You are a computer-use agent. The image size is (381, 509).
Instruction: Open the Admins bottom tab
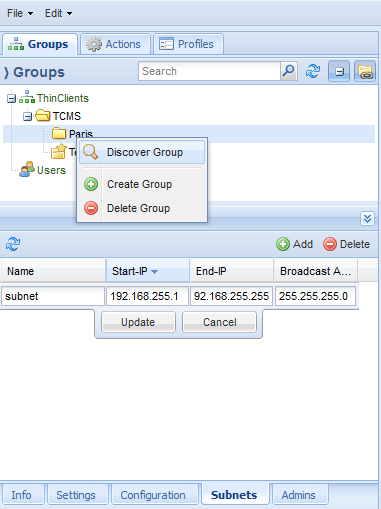click(299, 495)
